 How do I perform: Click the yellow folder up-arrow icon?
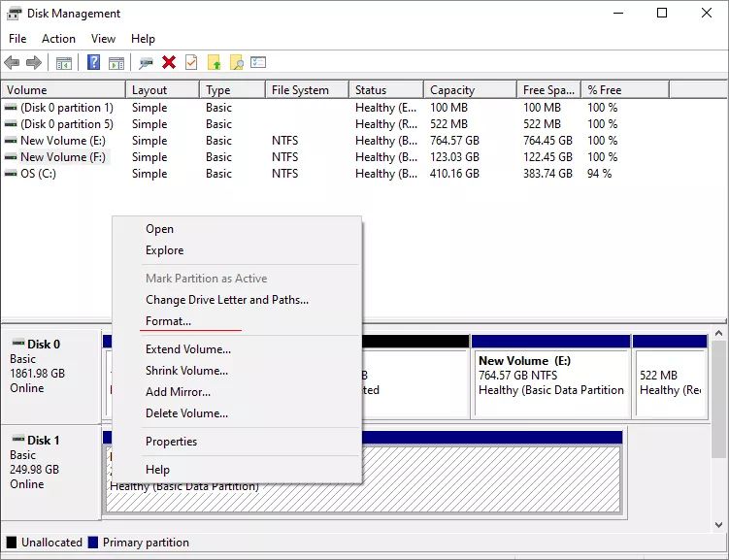(214, 62)
